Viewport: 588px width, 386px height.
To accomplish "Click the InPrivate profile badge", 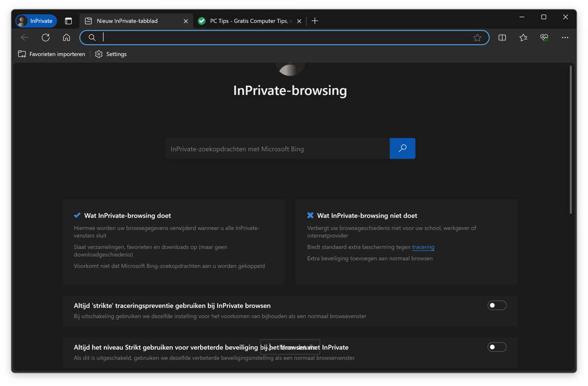I will pos(36,21).
